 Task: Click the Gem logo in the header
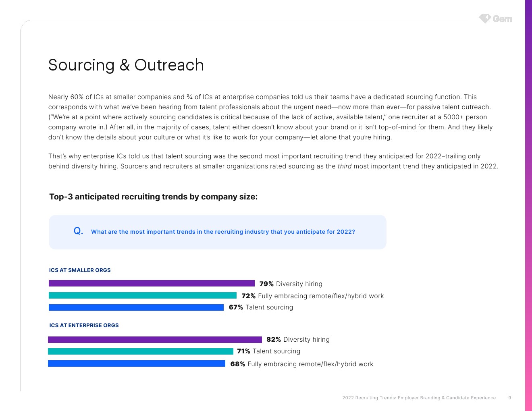pos(496,19)
